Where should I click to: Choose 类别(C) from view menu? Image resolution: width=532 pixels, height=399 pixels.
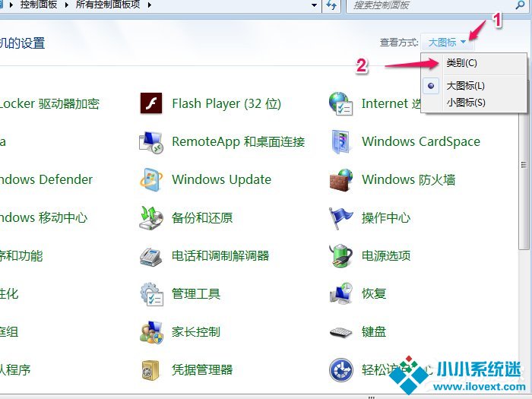[461, 63]
